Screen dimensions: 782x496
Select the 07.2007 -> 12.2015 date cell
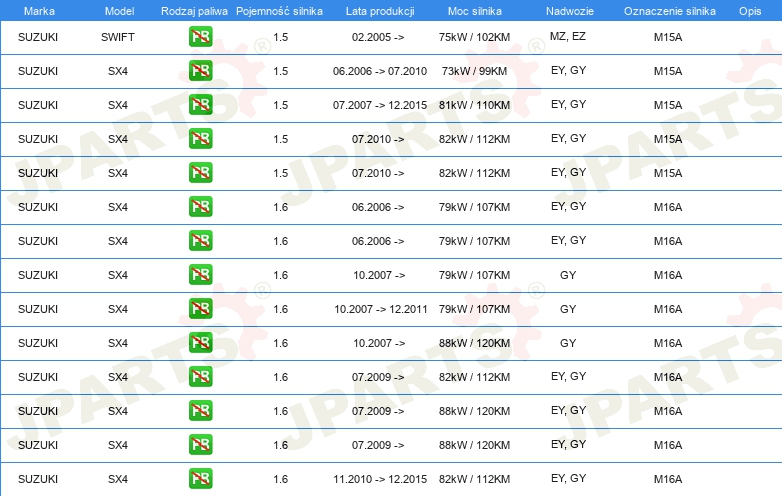(380, 105)
